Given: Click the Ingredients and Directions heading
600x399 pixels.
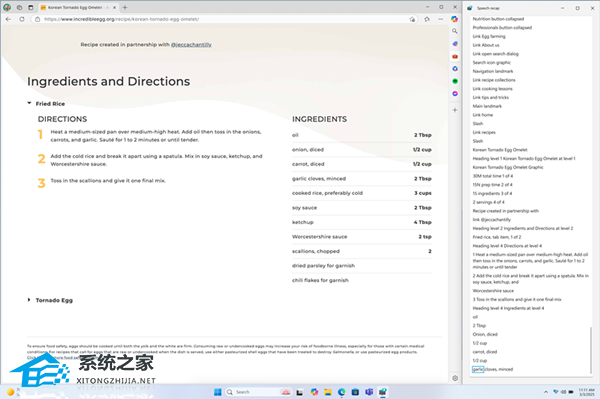Looking at the screenshot, I should click(108, 81).
